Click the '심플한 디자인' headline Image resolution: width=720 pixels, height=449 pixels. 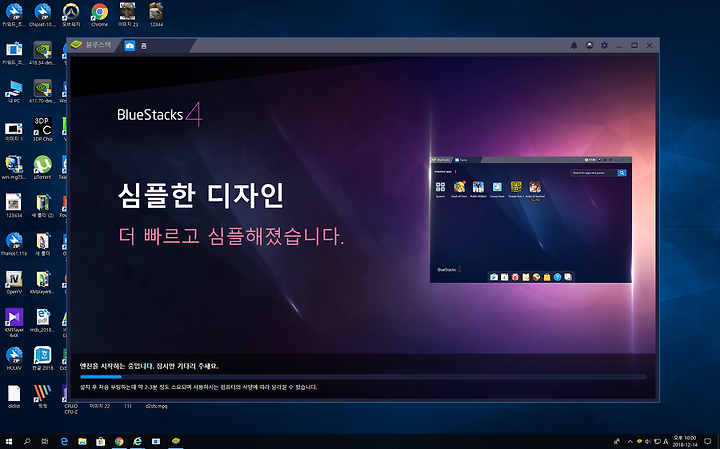[x=201, y=195]
